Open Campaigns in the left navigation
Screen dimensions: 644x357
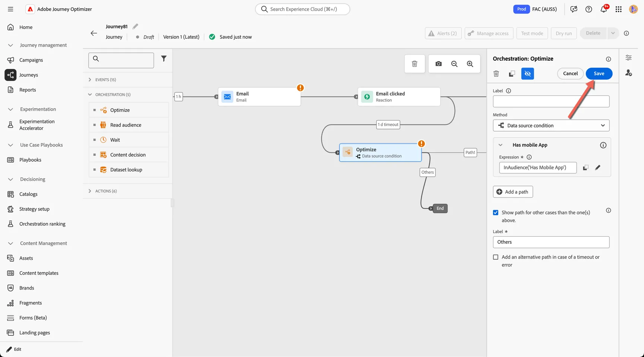pos(31,60)
